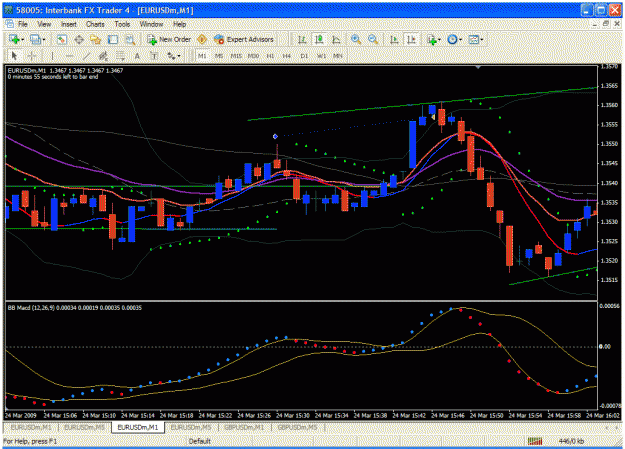The height and width of the screenshot is (449, 625).
Task: Open the Tools menu
Action: click(122, 24)
